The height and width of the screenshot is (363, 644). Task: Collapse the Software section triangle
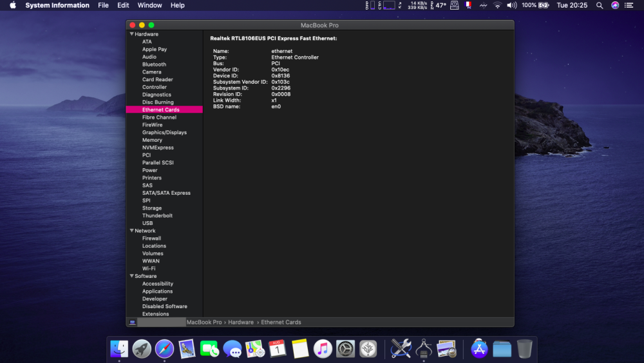click(x=132, y=276)
